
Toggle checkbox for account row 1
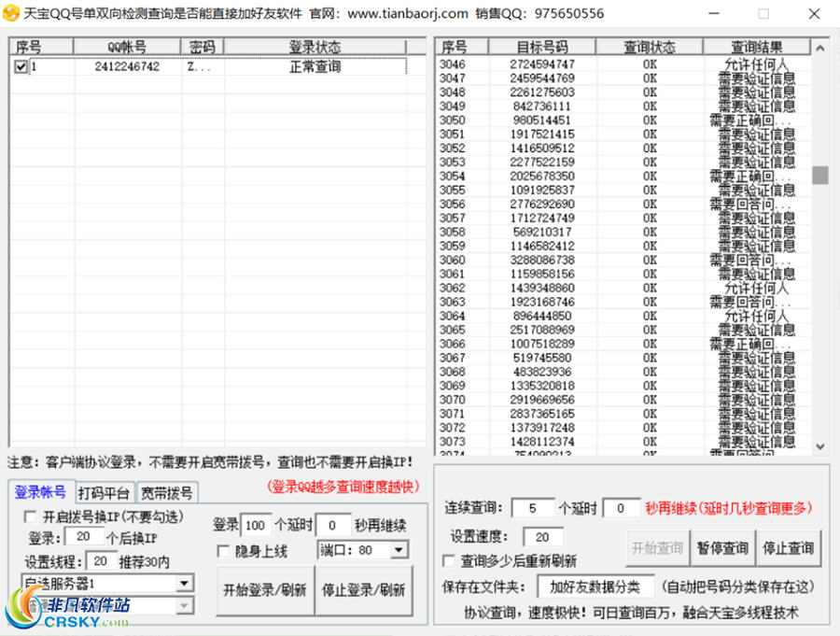[21, 67]
